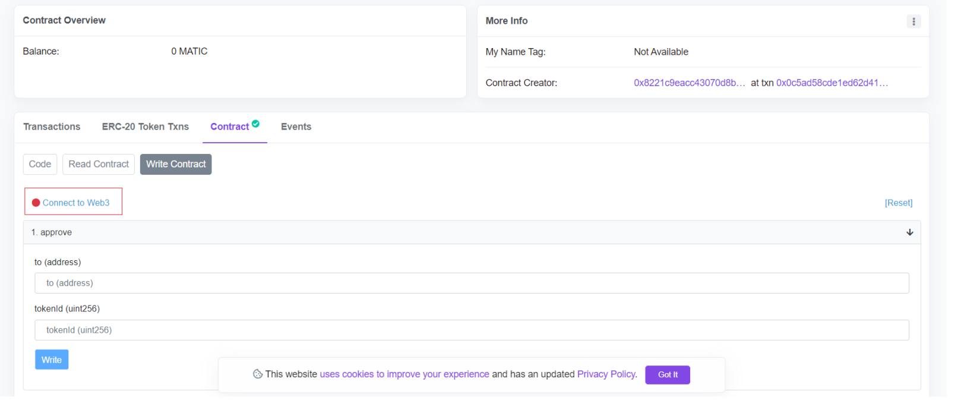Switch to the Transactions tab
The height and width of the screenshot is (410, 980).
pos(52,127)
